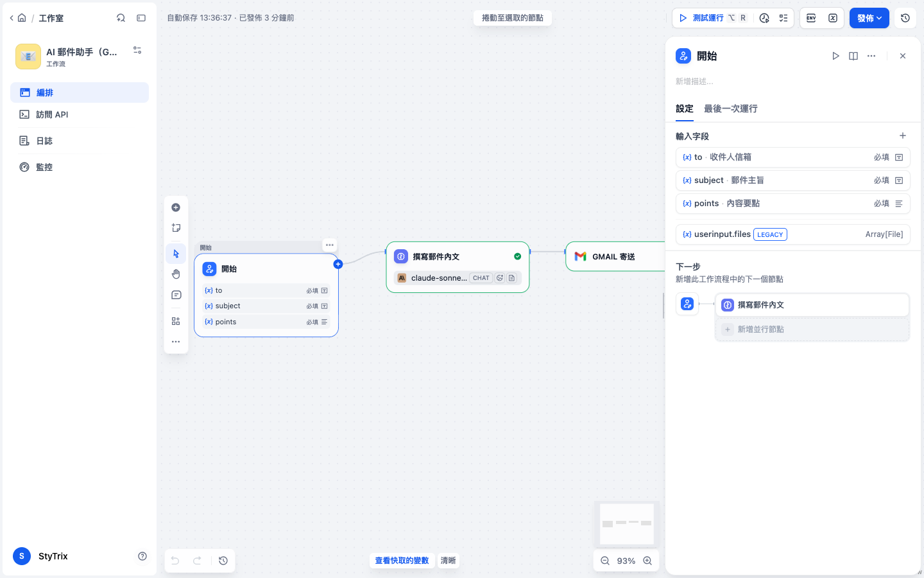Toggle the pointer selection mode

pyautogui.click(x=176, y=254)
